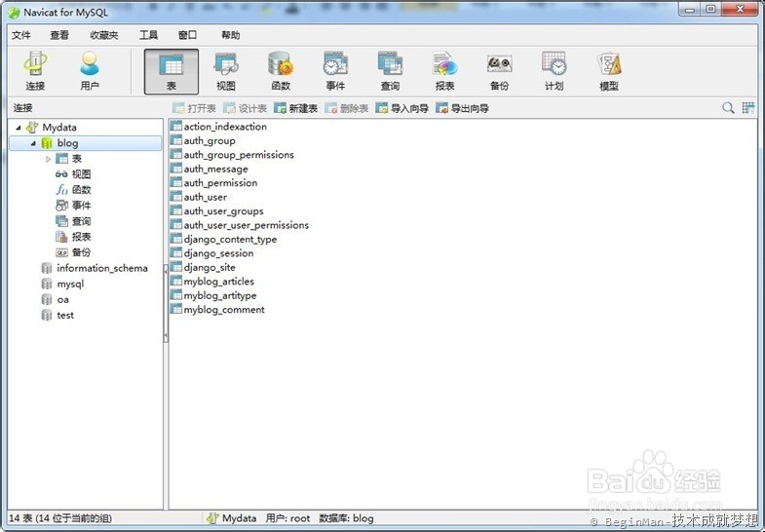Click 删除表 (Delete Table) button
The width and height of the screenshot is (765, 532).
(346, 108)
